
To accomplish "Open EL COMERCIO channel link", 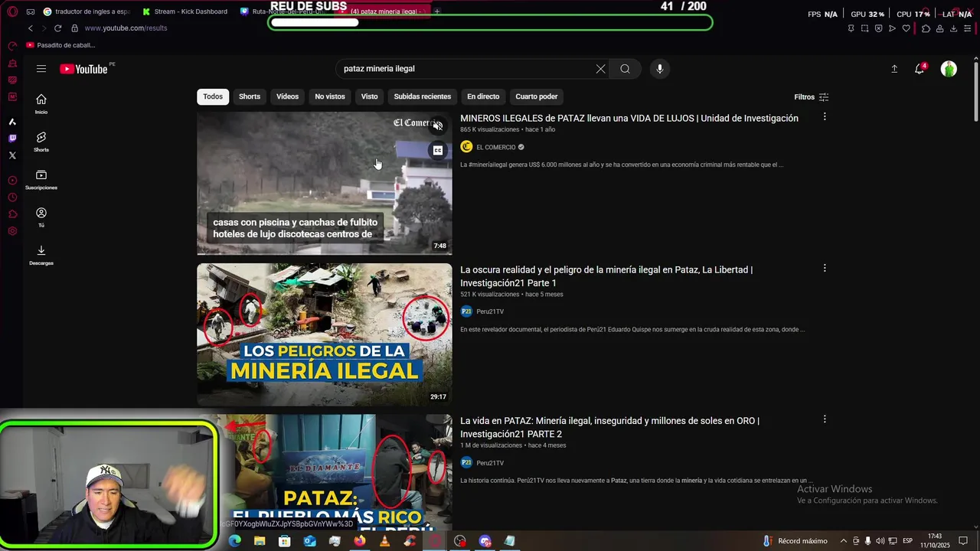I will (496, 147).
